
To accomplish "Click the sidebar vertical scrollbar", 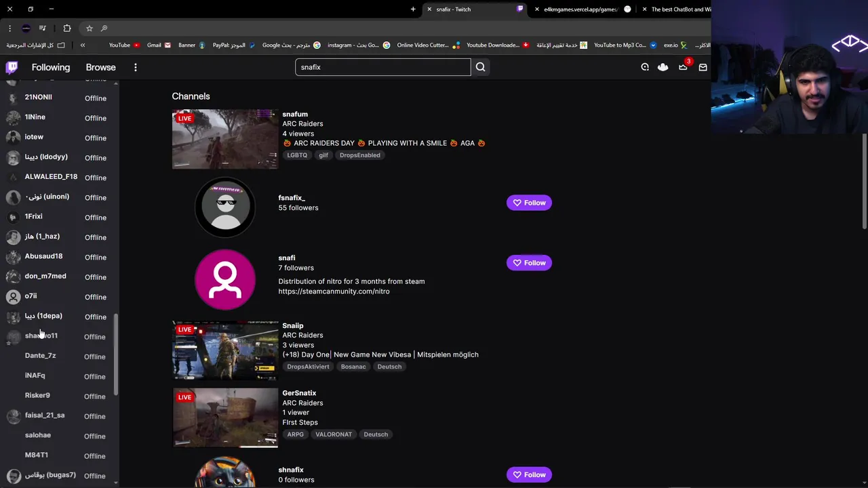I will click(116, 354).
